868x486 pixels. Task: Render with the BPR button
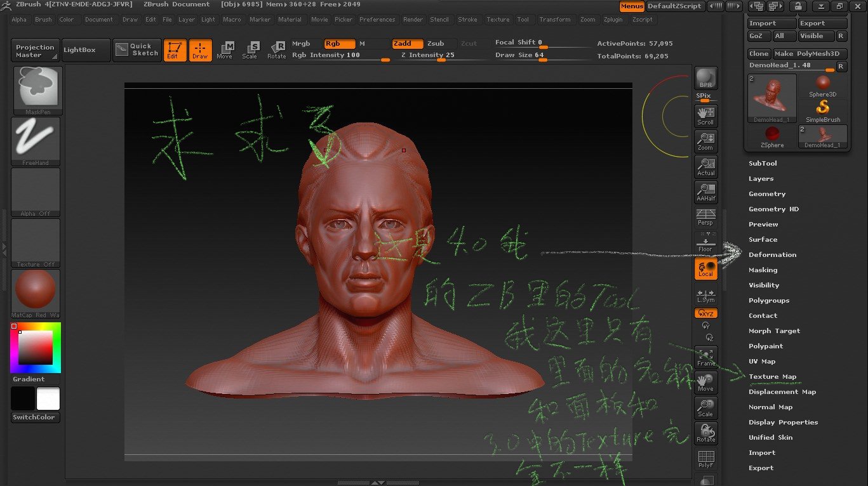(x=705, y=78)
